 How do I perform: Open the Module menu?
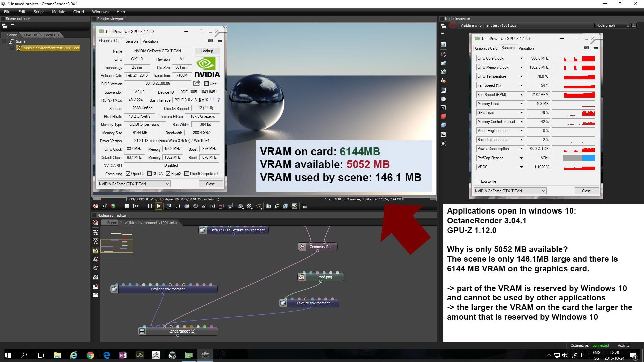click(58, 12)
